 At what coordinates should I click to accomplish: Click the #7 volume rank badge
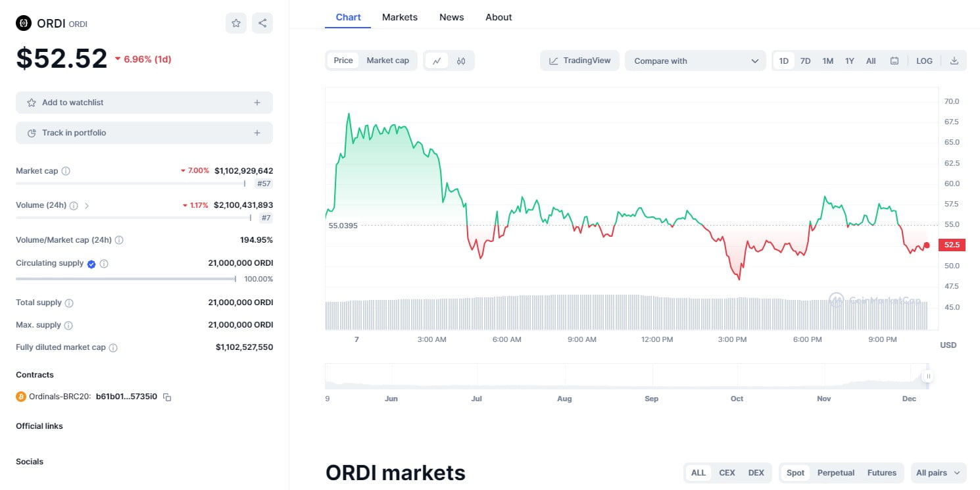coord(266,218)
